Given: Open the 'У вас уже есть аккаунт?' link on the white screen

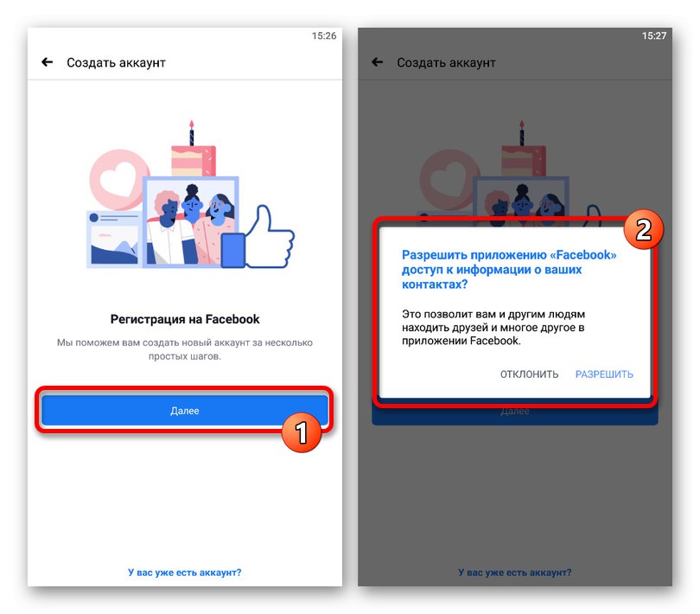Looking at the screenshot, I should (x=184, y=572).
